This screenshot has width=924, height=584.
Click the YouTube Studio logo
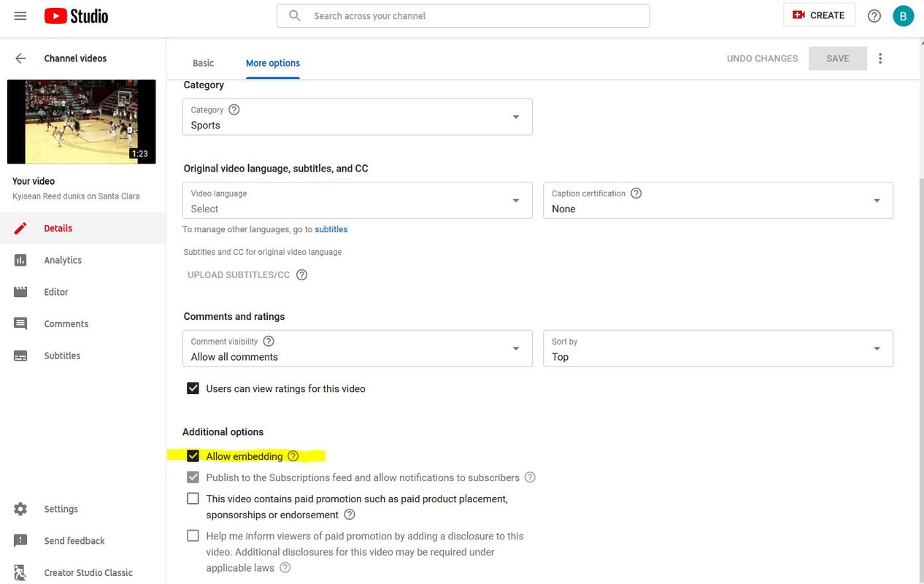pyautogui.click(x=76, y=15)
